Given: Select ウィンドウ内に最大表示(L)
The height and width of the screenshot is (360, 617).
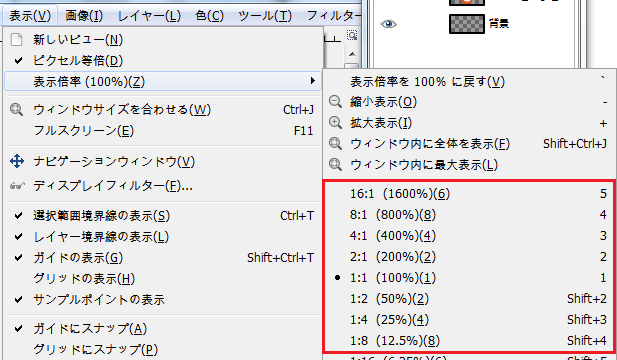Looking at the screenshot, I should 469,164.
